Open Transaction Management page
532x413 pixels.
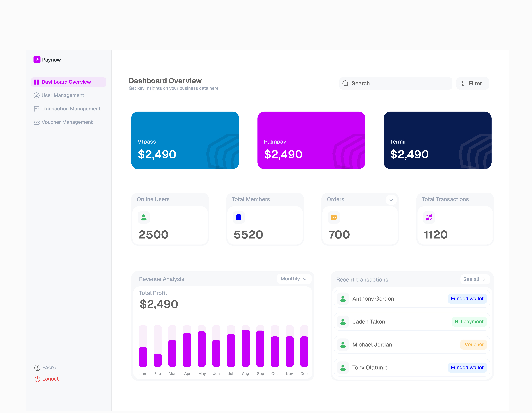pyautogui.click(x=67, y=109)
